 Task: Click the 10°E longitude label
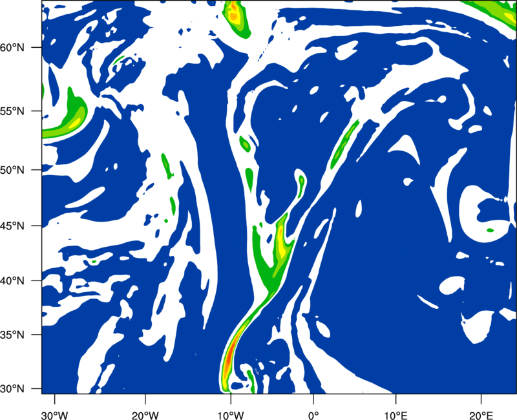pos(396,415)
